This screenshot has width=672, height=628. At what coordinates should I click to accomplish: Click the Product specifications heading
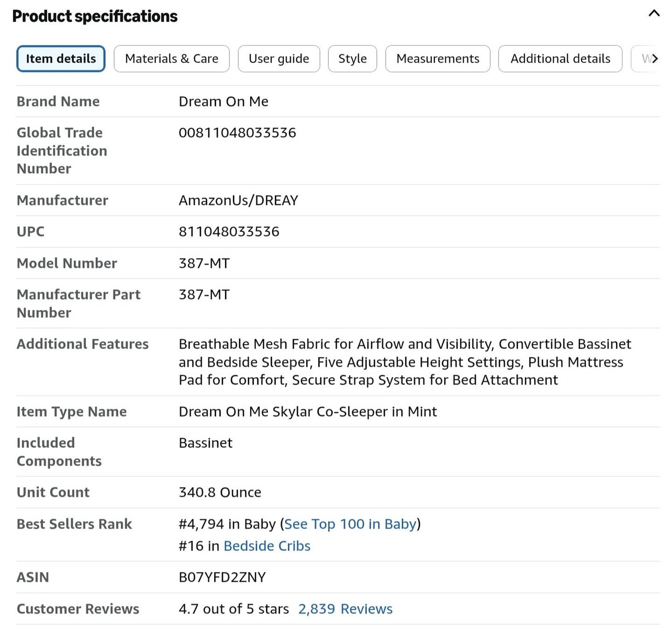[95, 16]
